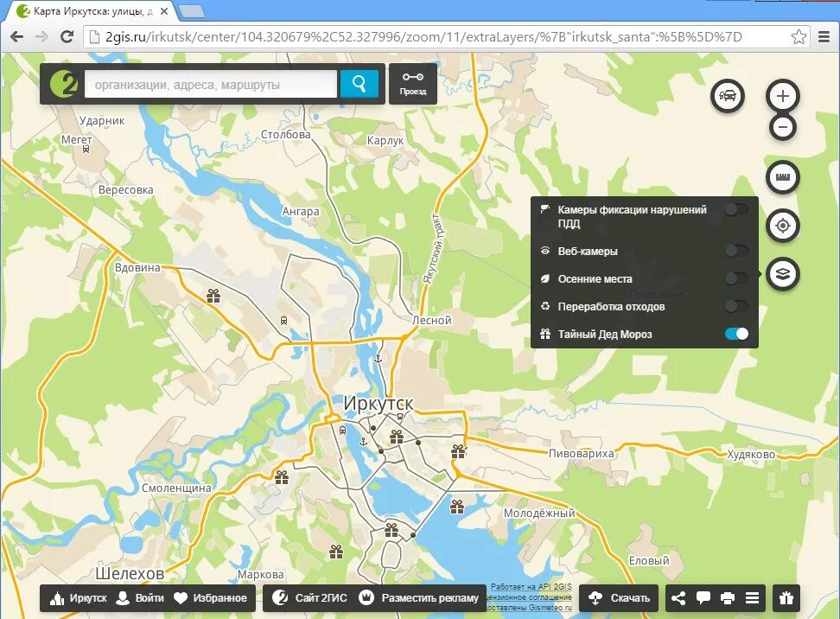Enable the Веб-камеры layer toggle
This screenshot has height=619, width=840.
pos(736,250)
